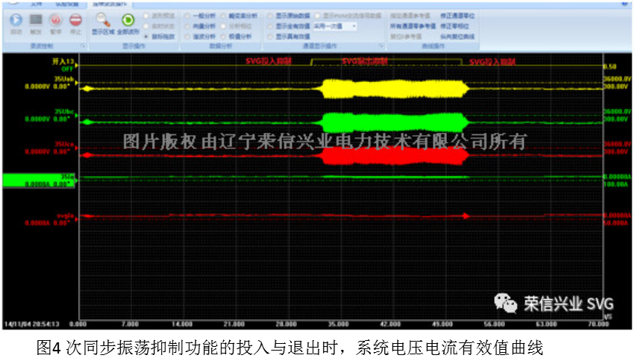
Task: Collapse the ribbon using top-right arrow
Action: coord(624,3)
